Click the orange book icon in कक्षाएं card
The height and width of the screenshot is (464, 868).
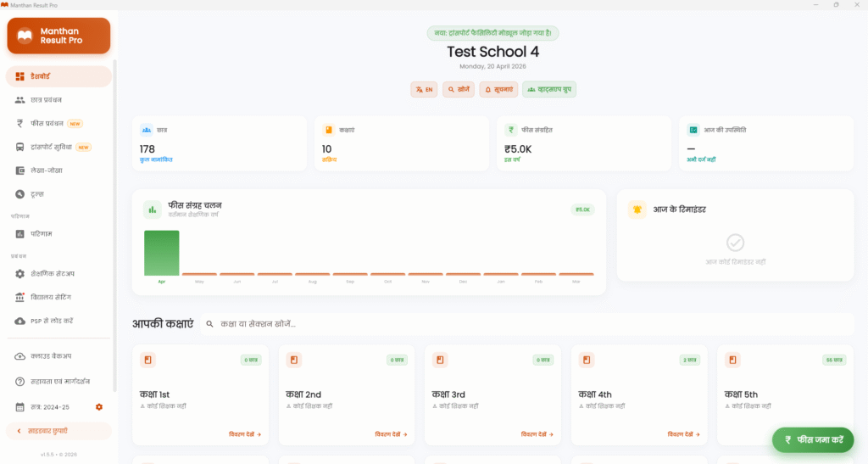pyautogui.click(x=328, y=130)
